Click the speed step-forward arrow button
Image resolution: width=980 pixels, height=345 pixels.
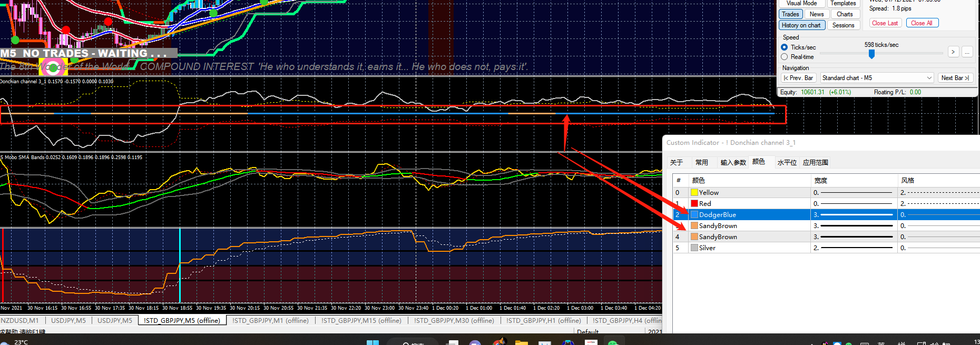(953, 52)
